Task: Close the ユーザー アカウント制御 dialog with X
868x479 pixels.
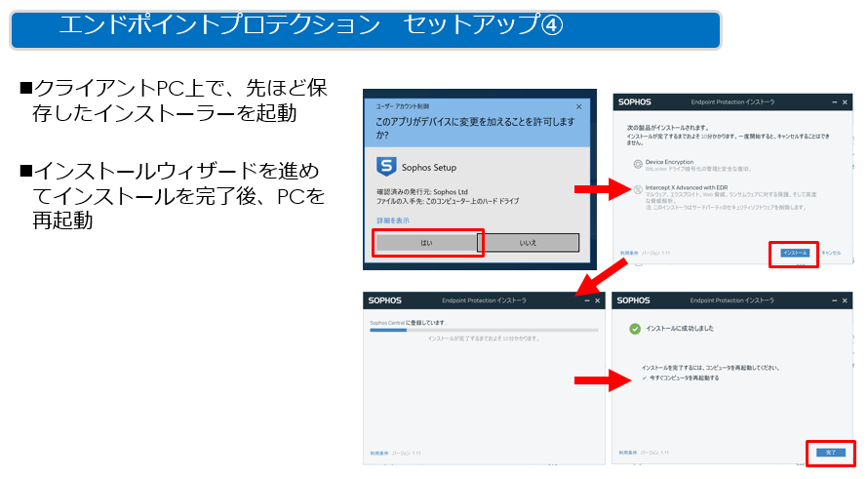Action: click(x=579, y=106)
